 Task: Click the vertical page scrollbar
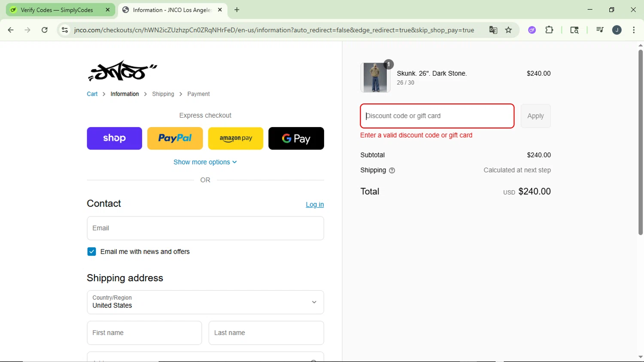[x=641, y=142]
